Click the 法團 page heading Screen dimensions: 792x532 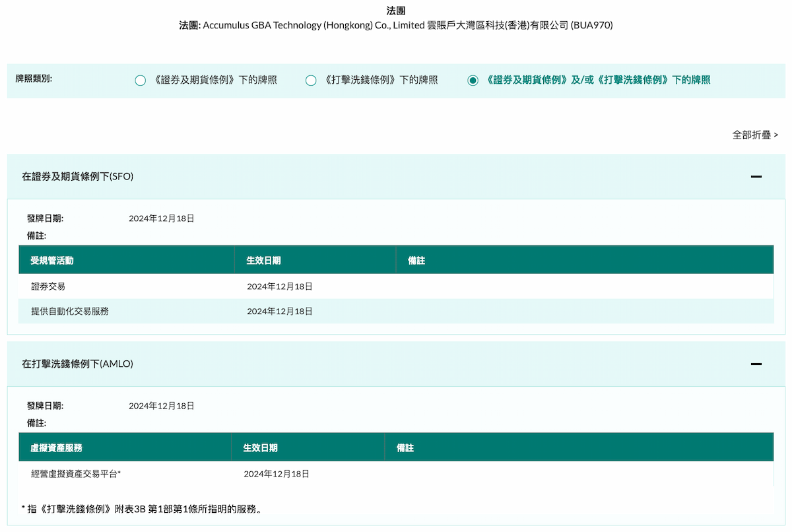pyautogui.click(x=396, y=11)
